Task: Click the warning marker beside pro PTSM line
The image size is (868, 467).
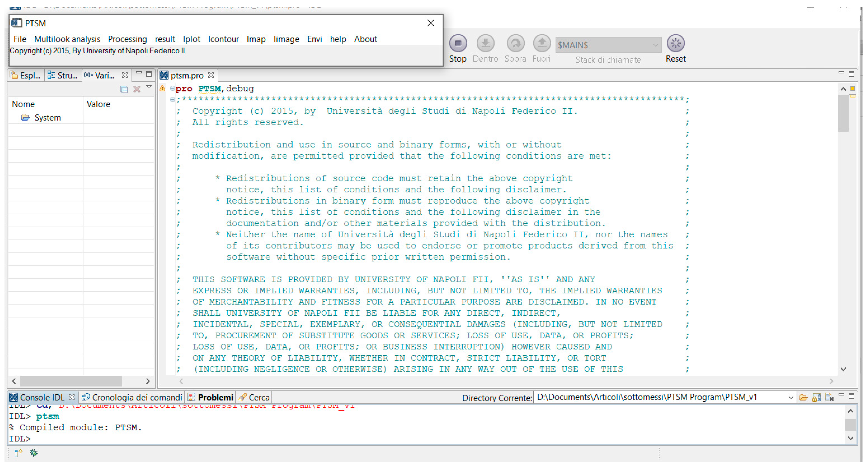Action: coord(162,88)
